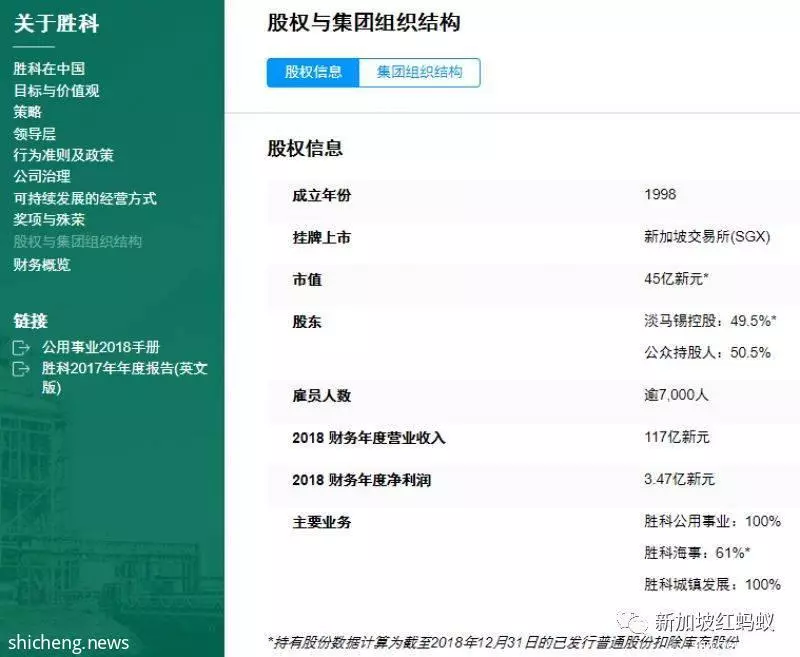Go to 策略 page
This screenshot has height=657, width=800.
[28, 112]
